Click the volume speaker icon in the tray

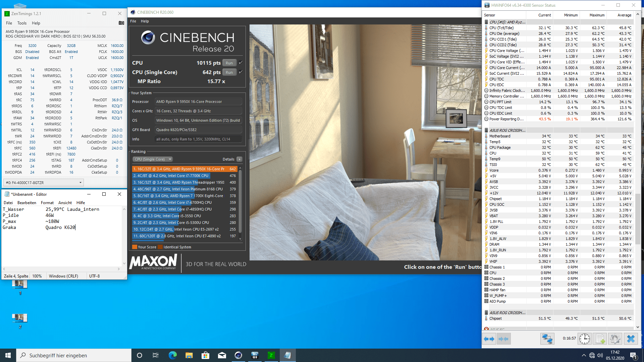coord(600,355)
